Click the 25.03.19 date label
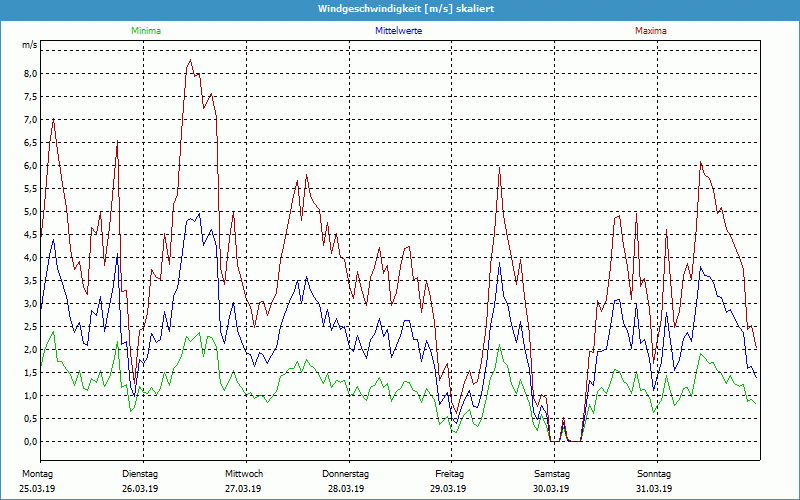800x500 pixels. click(38, 489)
